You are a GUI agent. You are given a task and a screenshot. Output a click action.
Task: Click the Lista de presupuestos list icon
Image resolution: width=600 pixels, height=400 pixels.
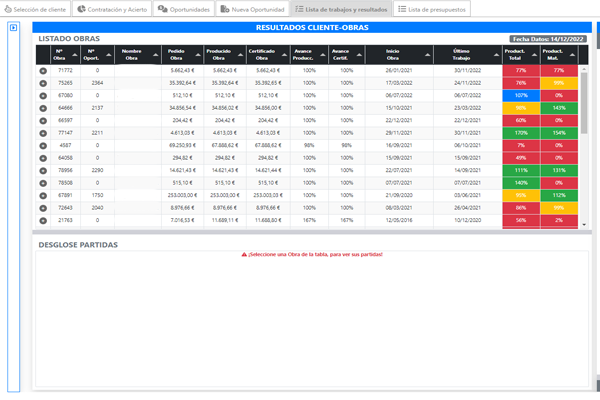tap(402, 8)
